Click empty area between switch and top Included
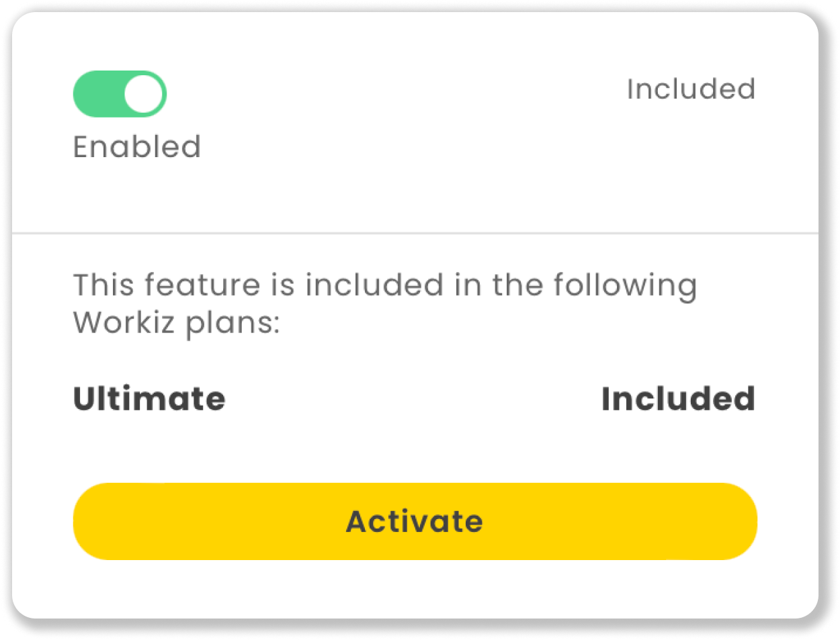The width and height of the screenshot is (840, 640). tap(396, 93)
